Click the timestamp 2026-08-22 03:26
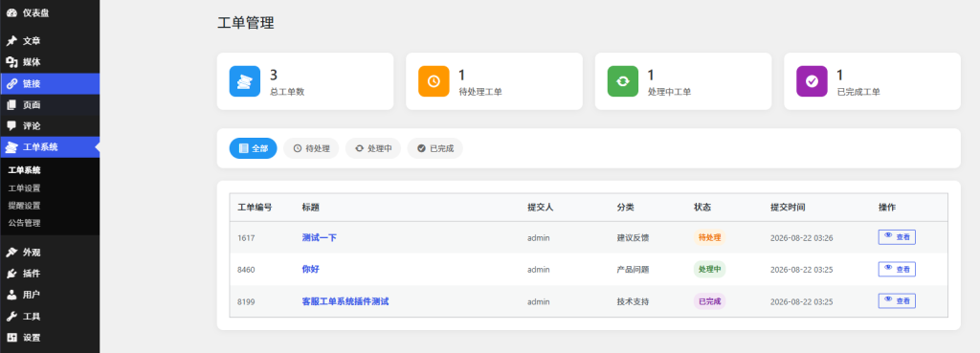Image resolution: width=980 pixels, height=353 pixels. click(x=801, y=237)
